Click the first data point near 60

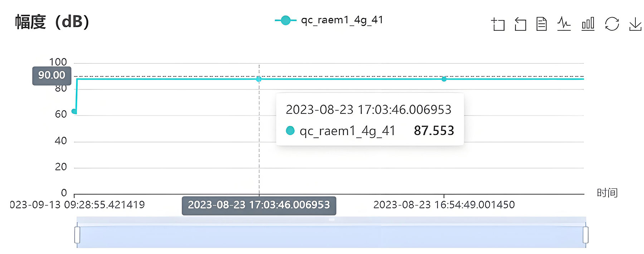(74, 111)
